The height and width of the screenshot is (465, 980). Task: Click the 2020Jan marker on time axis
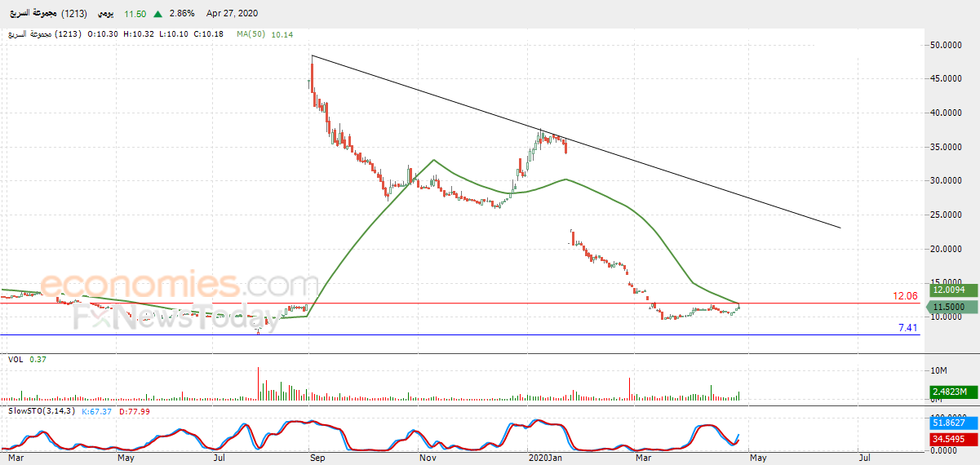pyautogui.click(x=546, y=458)
